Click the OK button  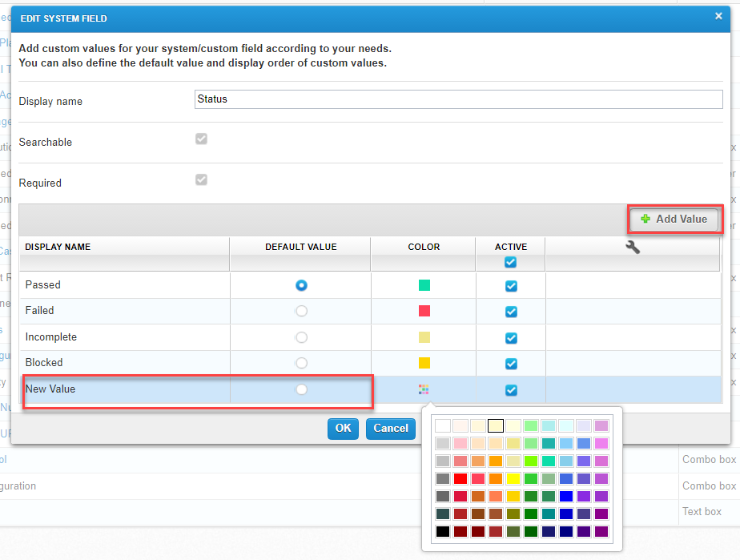pos(343,429)
